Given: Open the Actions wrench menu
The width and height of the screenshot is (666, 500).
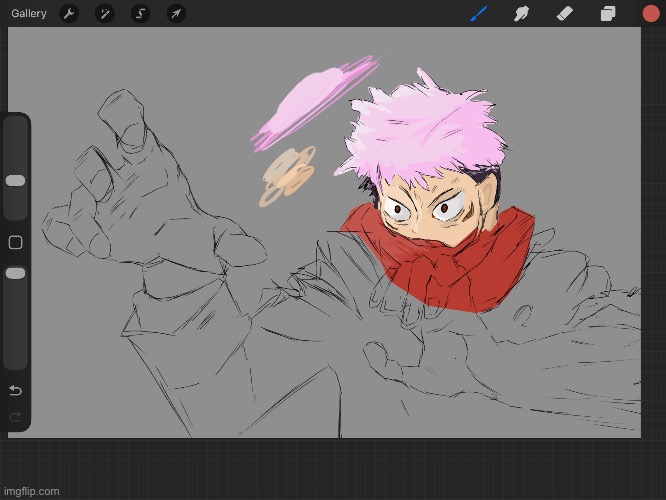Looking at the screenshot, I should (x=69, y=14).
